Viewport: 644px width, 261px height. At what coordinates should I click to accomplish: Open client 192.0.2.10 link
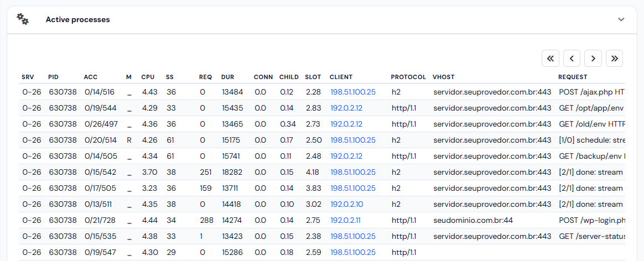pyautogui.click(x=347, y=205)
